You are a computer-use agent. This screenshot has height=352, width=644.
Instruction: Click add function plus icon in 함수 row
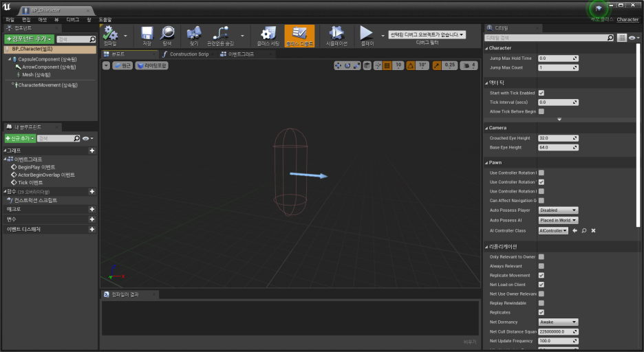pyautogui.click(x=92, y=192)
